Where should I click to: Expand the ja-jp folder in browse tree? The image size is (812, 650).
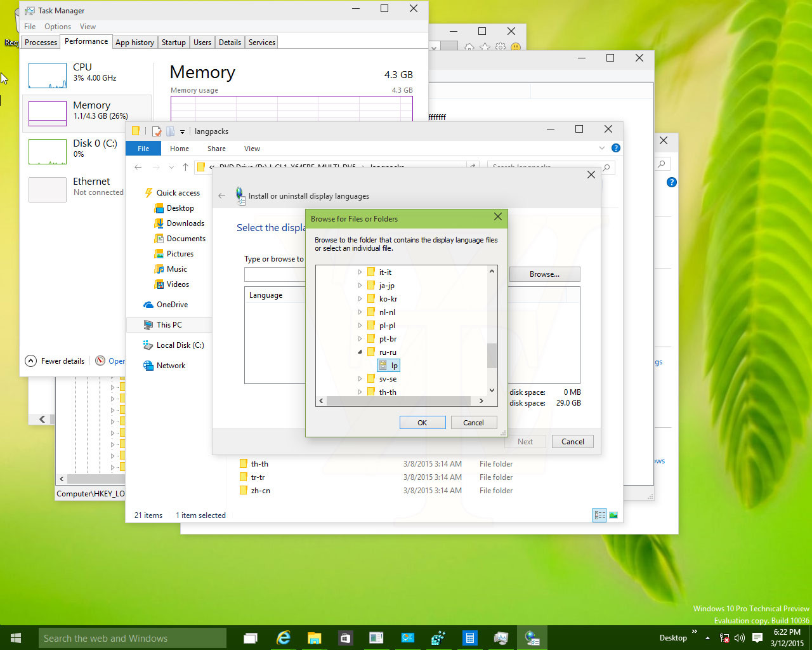(360, 286)
